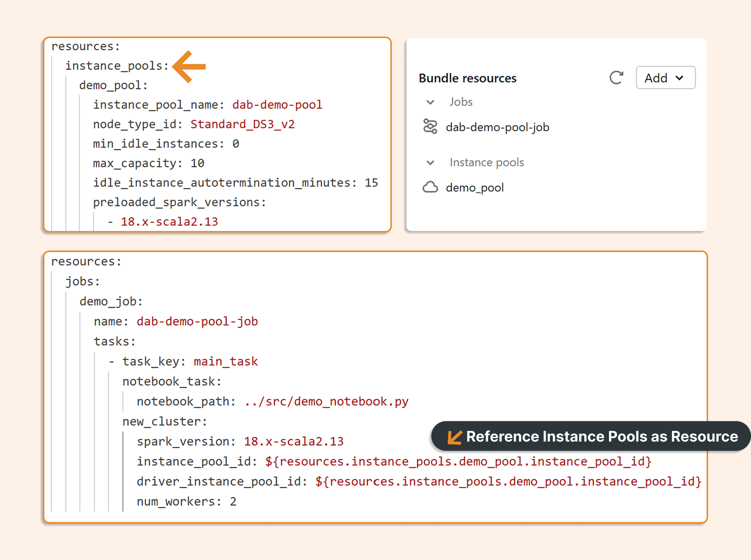Image resolution: width=751 pixels, height=560 pixels.
Task: Click the tasks: key
Action: coord(114,341)
